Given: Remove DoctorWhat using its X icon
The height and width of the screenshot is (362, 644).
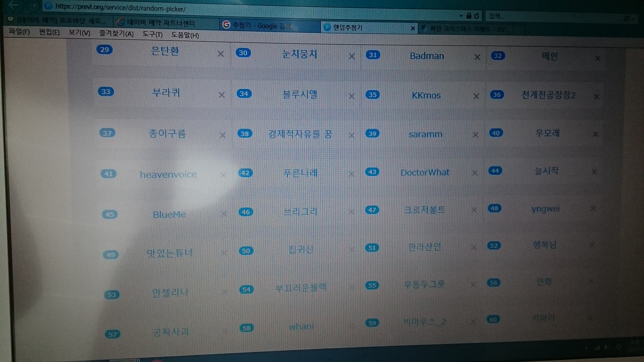Looking at the screenshot, I should [x=475, y=173].
